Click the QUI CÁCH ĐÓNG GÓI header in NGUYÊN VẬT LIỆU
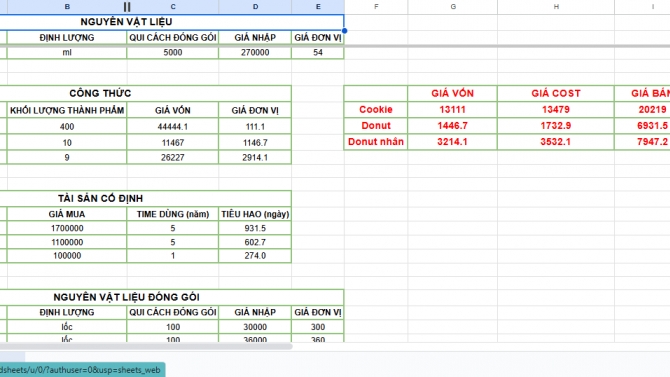Viewport: 670px width, 377px height. (x=173, y=38)
